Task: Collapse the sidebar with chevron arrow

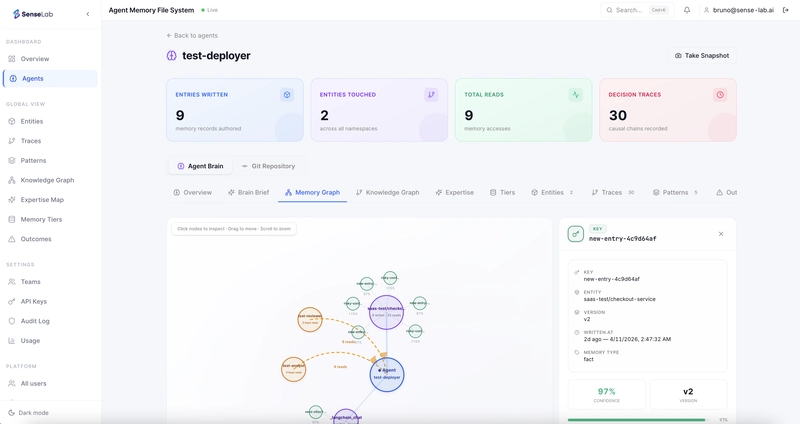Action: 87,14
